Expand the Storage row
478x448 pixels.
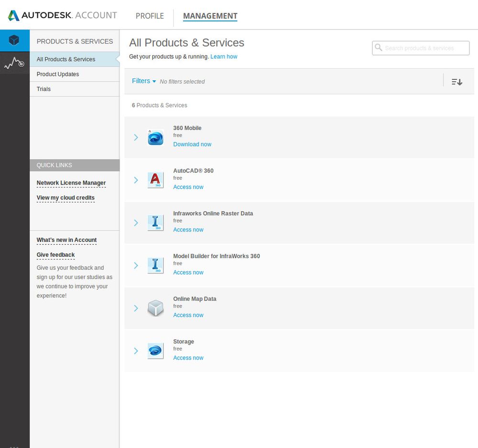tap(136, 351)
